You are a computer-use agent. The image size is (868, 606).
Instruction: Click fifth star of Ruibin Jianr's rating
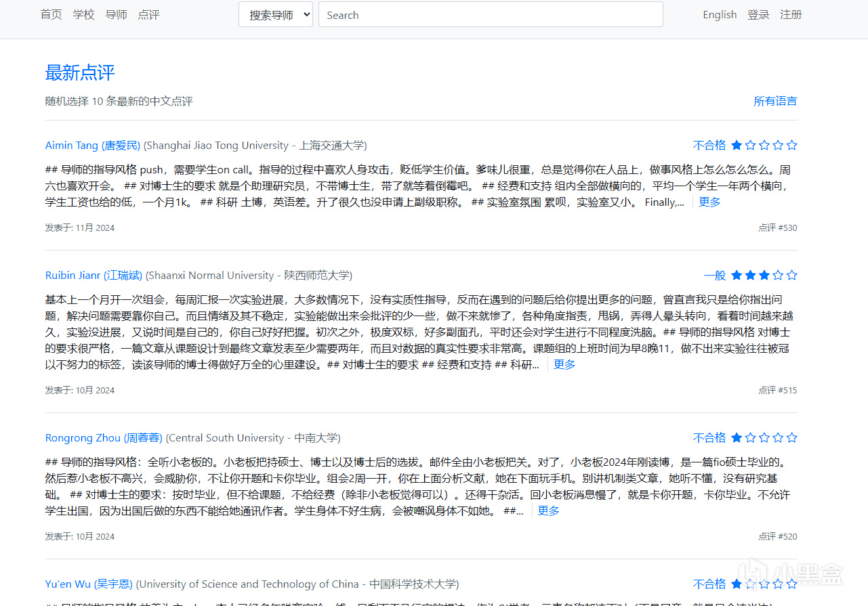(x=791, y=275)
